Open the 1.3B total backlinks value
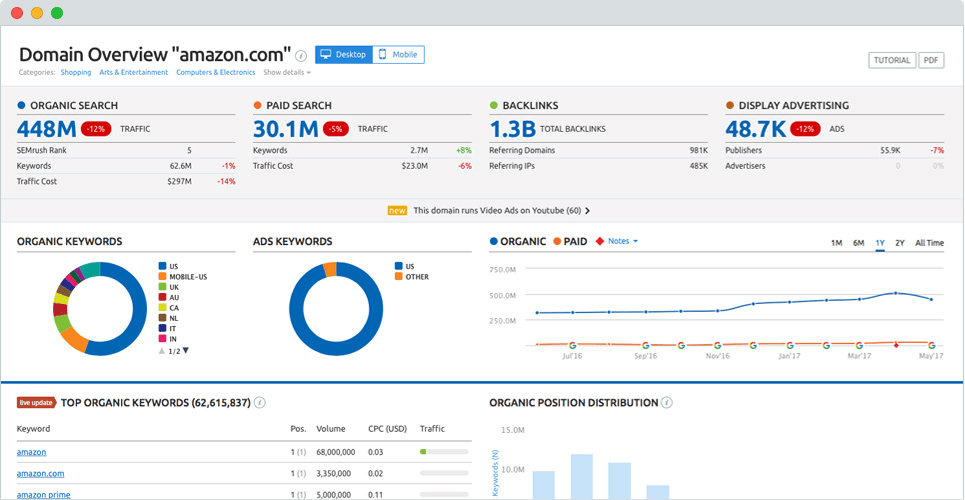 [512, 129]
